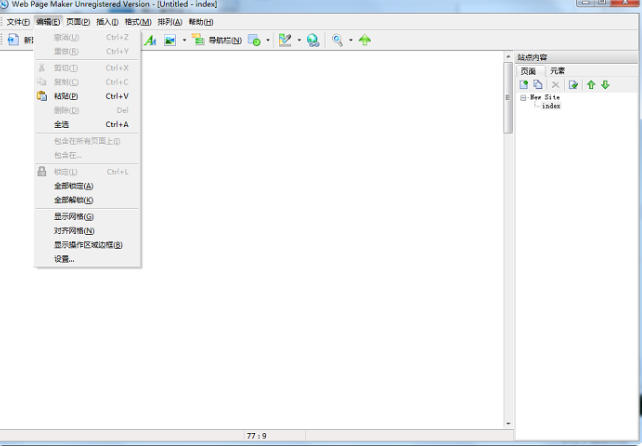Toggle Show Grid (显示网格) in the edit menu

74,216
